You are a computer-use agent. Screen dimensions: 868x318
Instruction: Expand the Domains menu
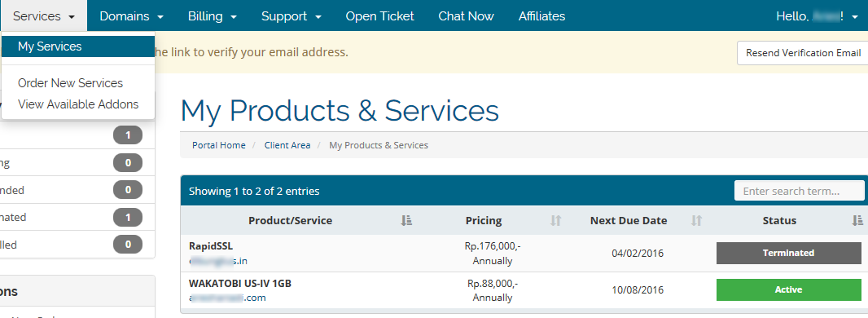pos(131,16)
